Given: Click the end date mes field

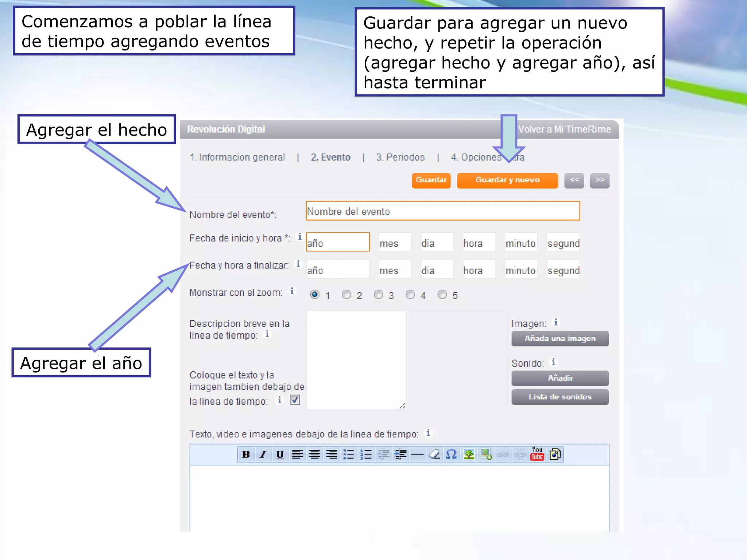Looking at the screenshot, I should [x=395, y=269].
